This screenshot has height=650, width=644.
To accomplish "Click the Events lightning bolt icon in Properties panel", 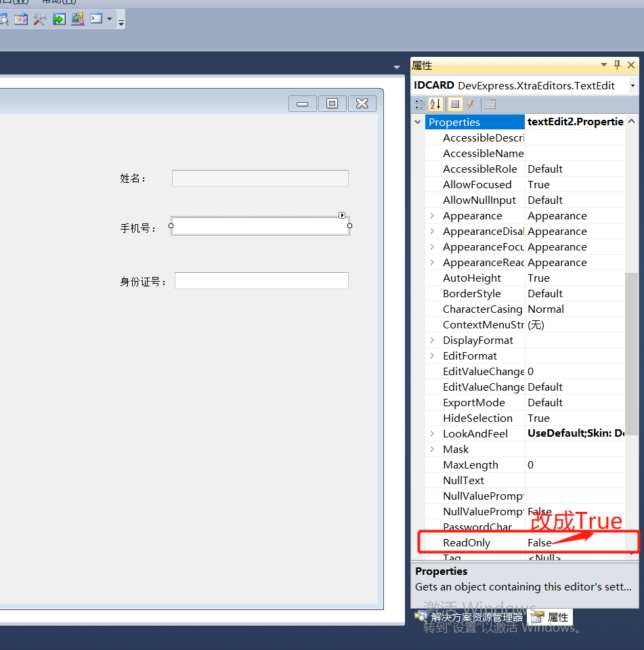I will coord(471,104).
